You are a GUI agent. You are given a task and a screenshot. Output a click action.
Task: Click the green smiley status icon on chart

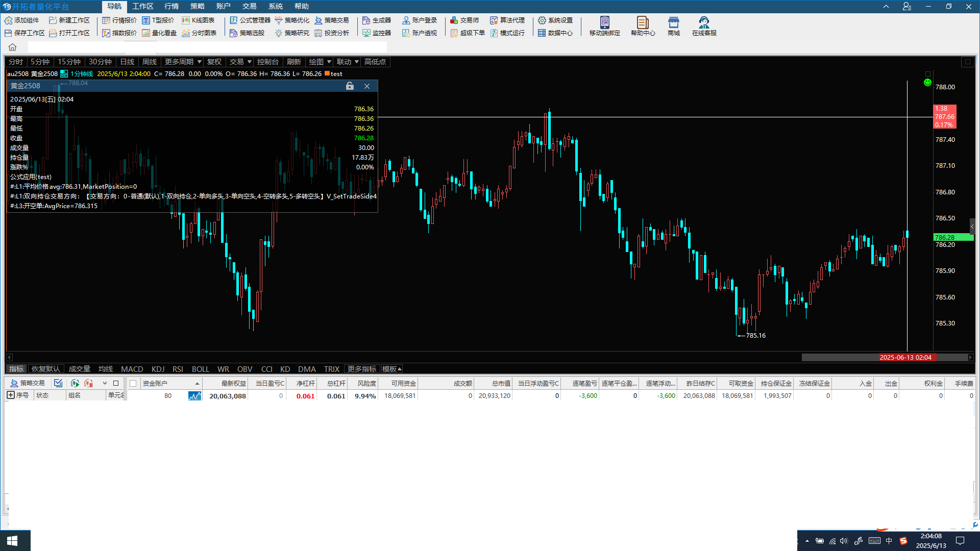point(928,83)
